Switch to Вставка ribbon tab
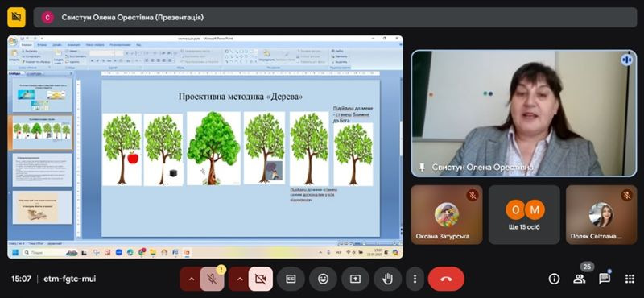The image size is (644, 298). coord(42,45)
